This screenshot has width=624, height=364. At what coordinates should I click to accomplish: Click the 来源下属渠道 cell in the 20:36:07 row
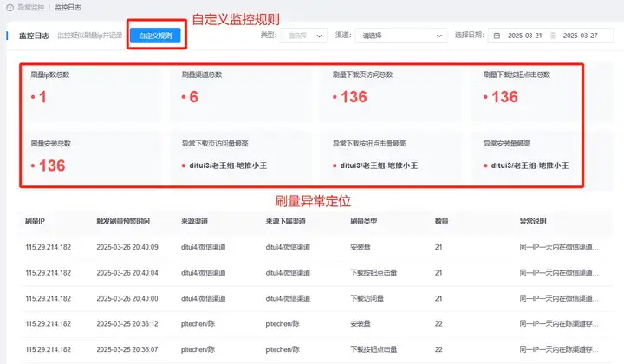pos(283,349)
